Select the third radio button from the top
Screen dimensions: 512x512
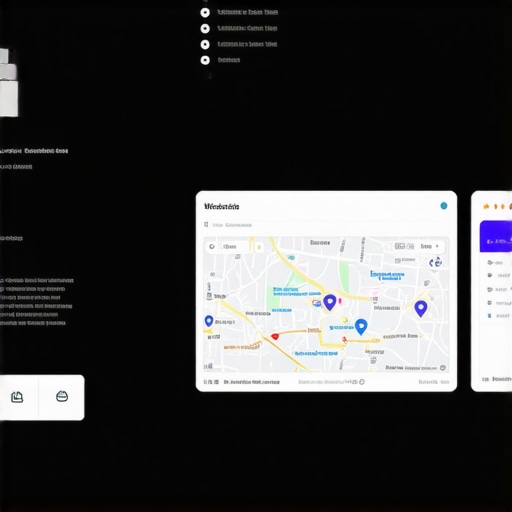pos(205,44)
